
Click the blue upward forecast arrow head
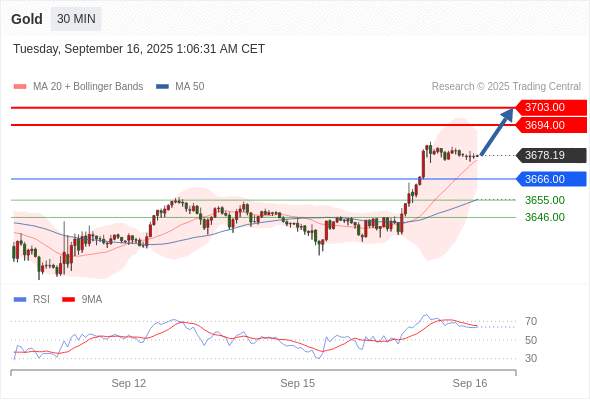pyautogui.click(x=508, y=114)
